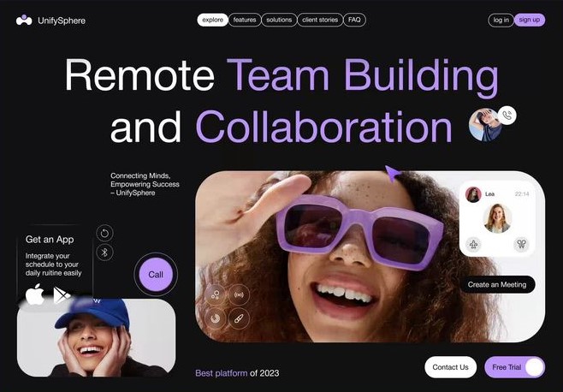
Task: Open the features nav tab
Action: coord(245,21)
